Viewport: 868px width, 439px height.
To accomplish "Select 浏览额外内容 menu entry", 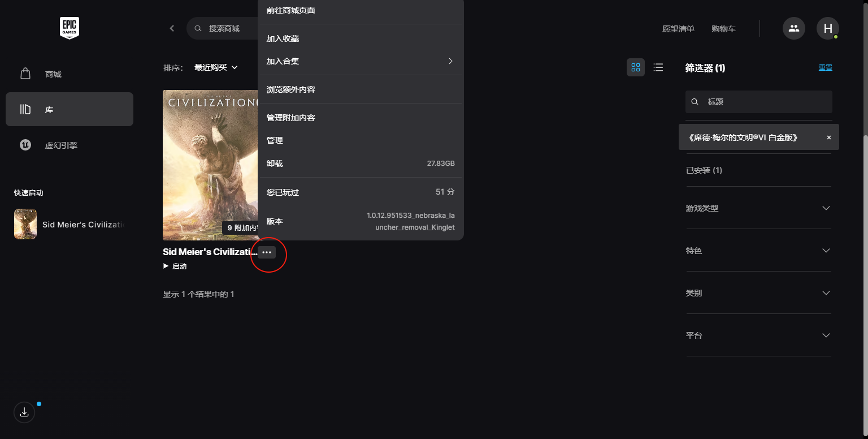I will pos(361,89).
